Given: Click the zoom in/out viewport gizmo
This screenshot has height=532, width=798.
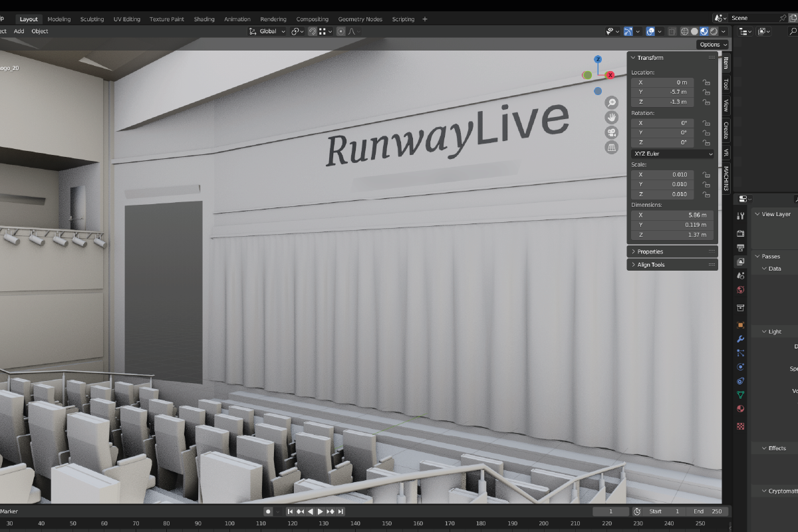Looking at the screenshot, I should click(611, 102).
